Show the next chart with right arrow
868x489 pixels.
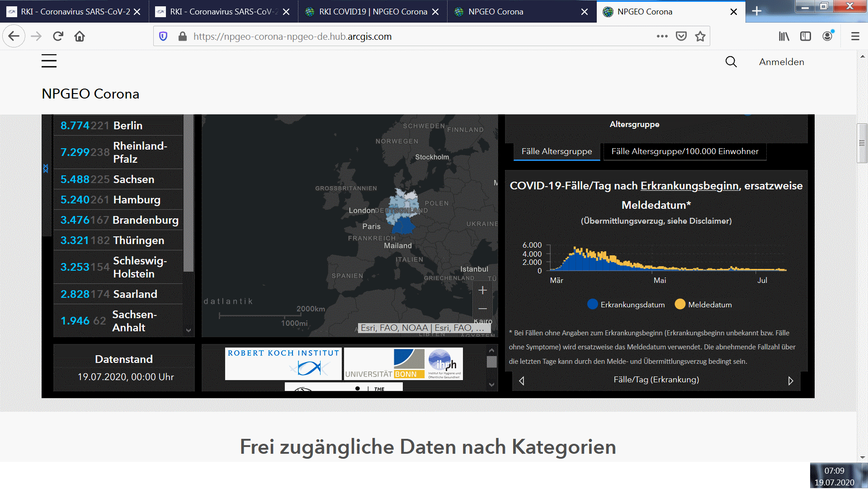tap(790, 381)
